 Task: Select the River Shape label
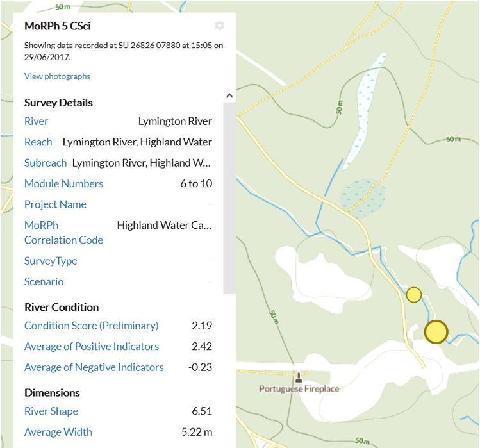pyautogui.click(x=51, y=411)
